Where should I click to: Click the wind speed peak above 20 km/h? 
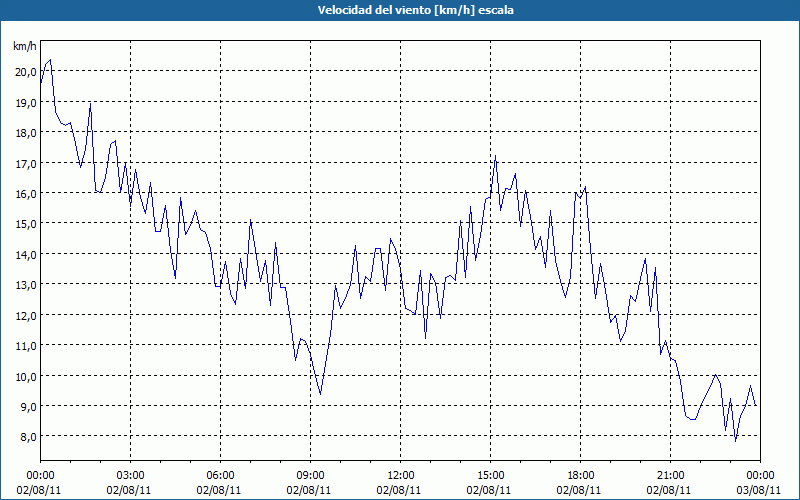coord(50,60)
